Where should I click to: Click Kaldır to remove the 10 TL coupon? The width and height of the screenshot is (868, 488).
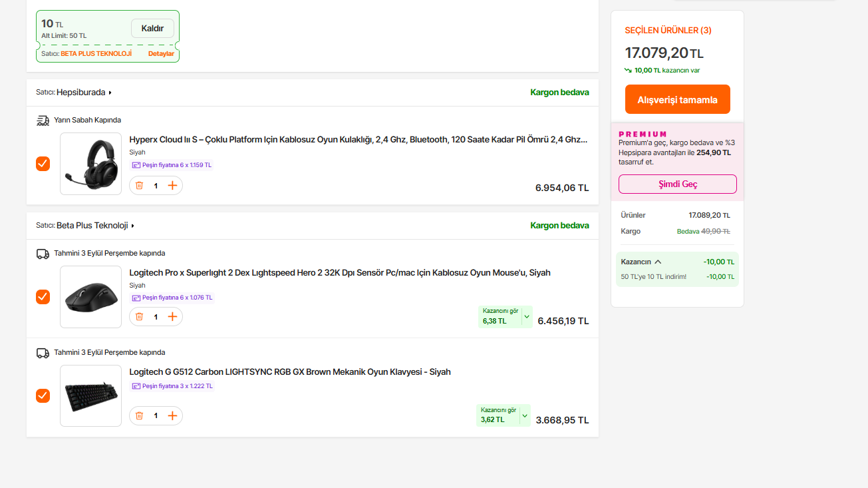pyautogui.click(x=152, y=29)
